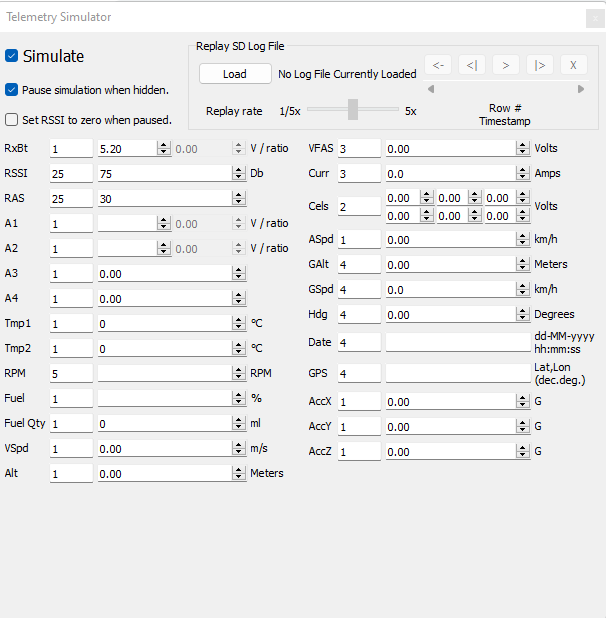Enable Set RSSI to zero when paused

point(11,119)
